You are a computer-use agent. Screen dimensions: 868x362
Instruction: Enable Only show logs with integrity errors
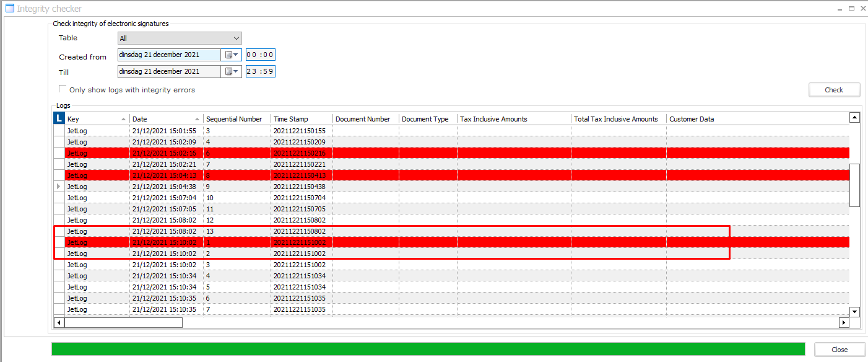click(x=63, y=89)
